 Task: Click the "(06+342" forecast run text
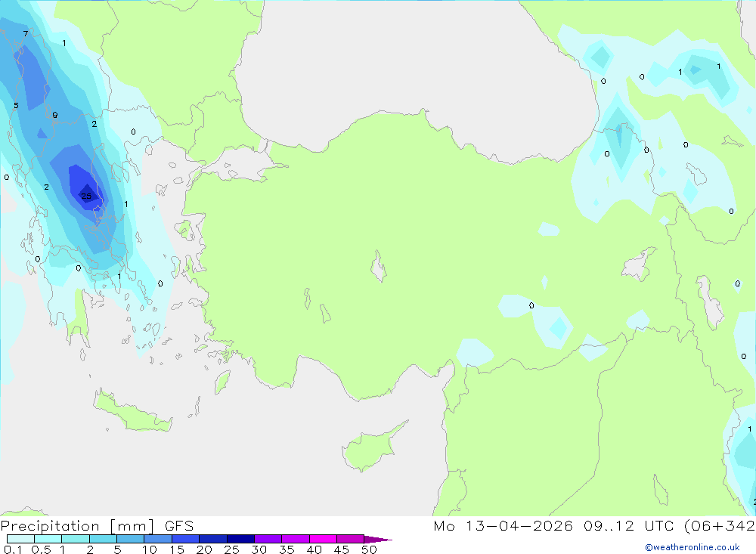(719, 525)
